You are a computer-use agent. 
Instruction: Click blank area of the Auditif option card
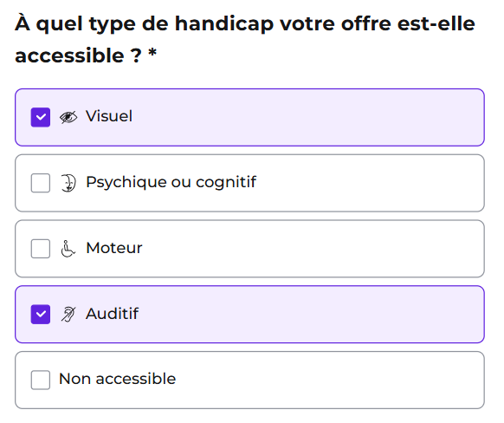(308, 315)
